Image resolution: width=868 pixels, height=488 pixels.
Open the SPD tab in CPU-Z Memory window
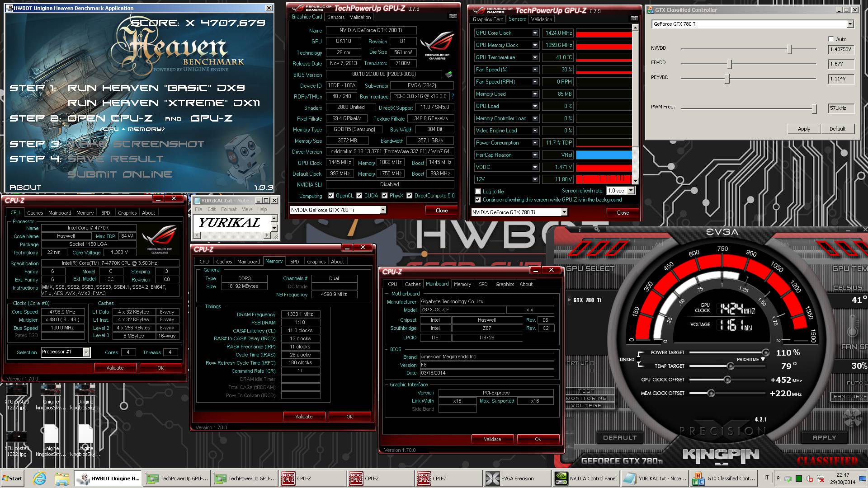tap(295, 262)
